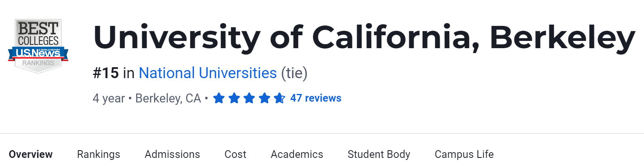Click the fourth rating star
This screenshot has height=168, width=644.
[264, 98]
